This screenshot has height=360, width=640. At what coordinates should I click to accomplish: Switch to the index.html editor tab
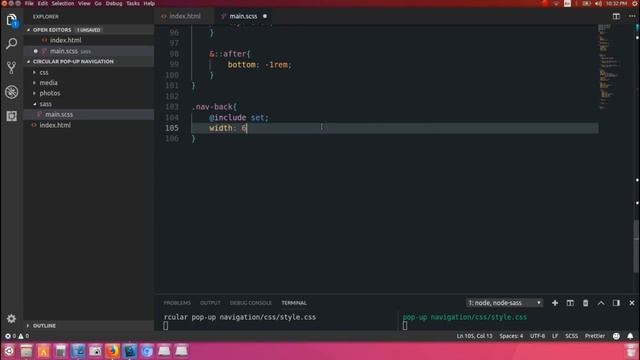[x=184, y=16]
